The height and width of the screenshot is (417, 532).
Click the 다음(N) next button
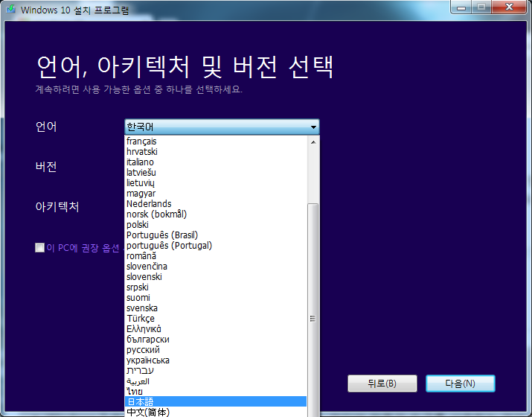461,383
